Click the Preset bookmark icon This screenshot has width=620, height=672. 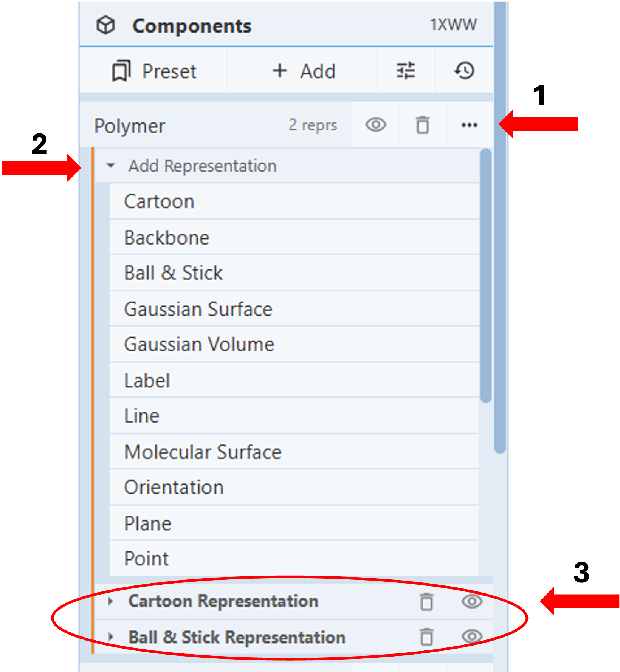(x=121, y=71)
